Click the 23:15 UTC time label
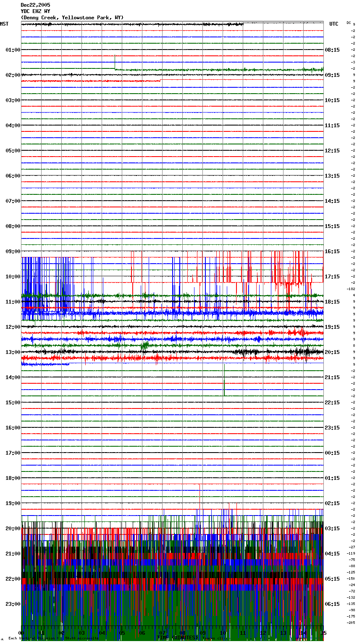357x644 pixels. point(332,428)
